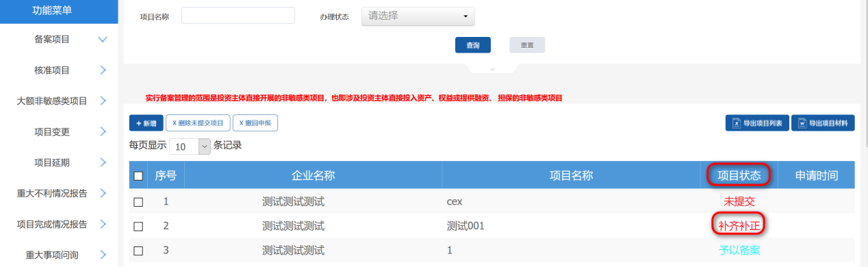Click the project name cex
868x267 pixels.
point(455,202)
